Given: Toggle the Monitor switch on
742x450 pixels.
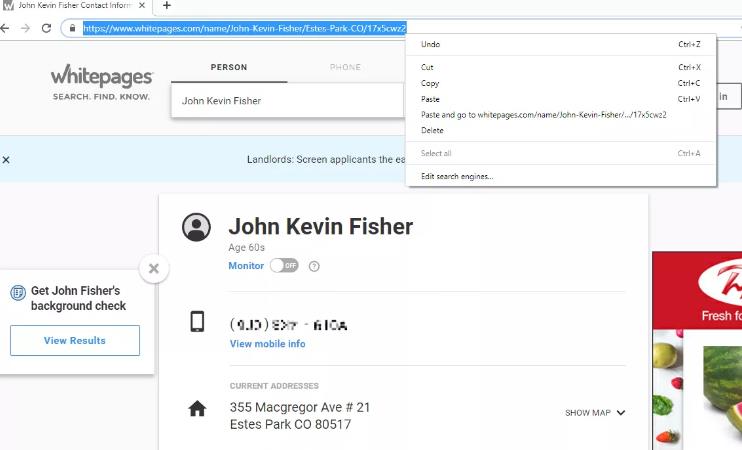Looking at the screenshot, I should click(x=284, y=266).
